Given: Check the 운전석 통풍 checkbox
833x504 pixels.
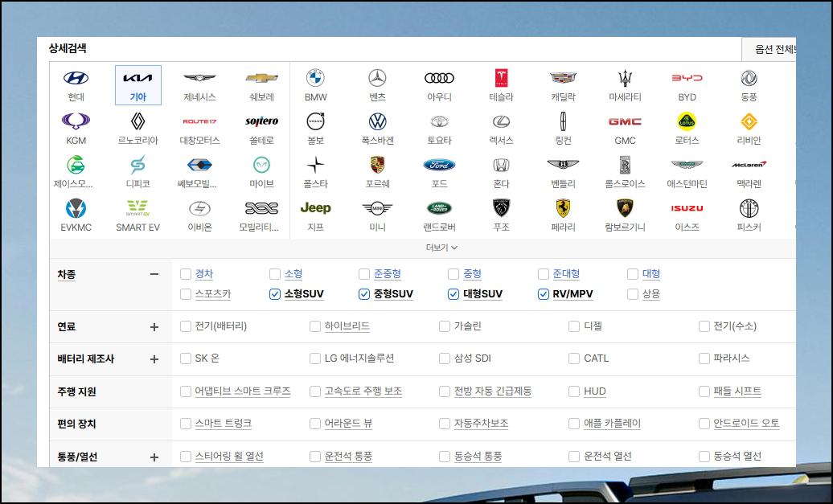Looking at the screenshot, I should (x=315, y=457).
